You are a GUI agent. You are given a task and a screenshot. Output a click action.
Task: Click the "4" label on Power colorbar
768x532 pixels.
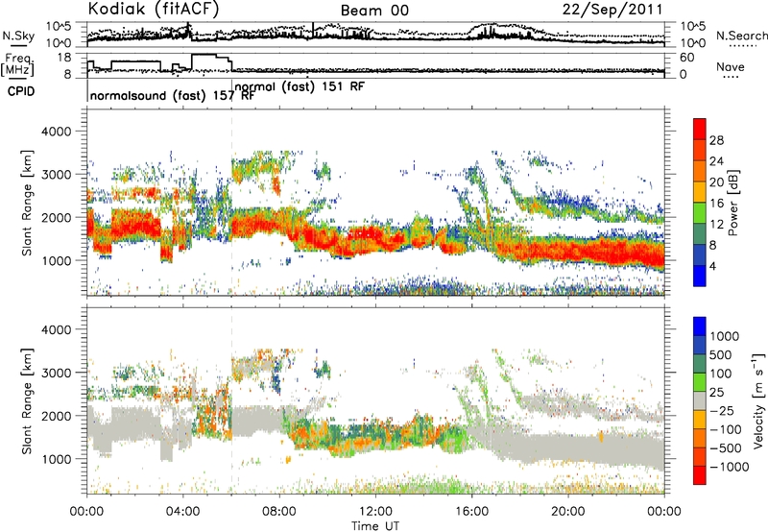coord(712,266)
